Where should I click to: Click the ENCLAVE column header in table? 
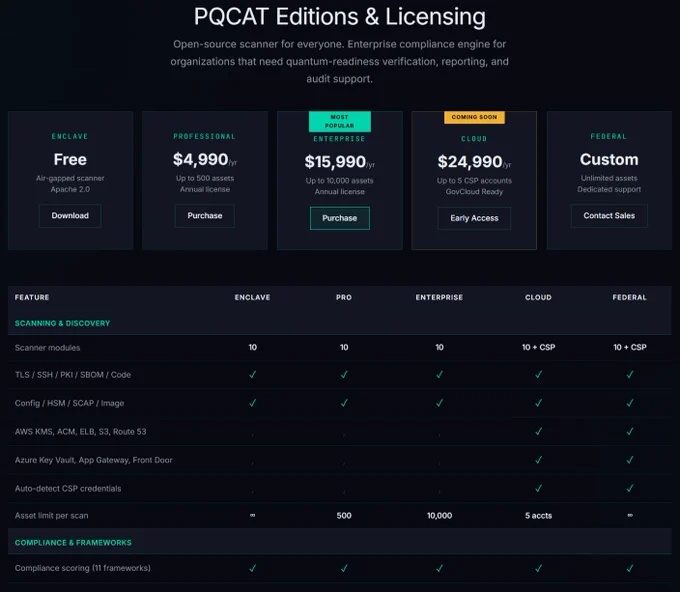(x=252, y=298)
